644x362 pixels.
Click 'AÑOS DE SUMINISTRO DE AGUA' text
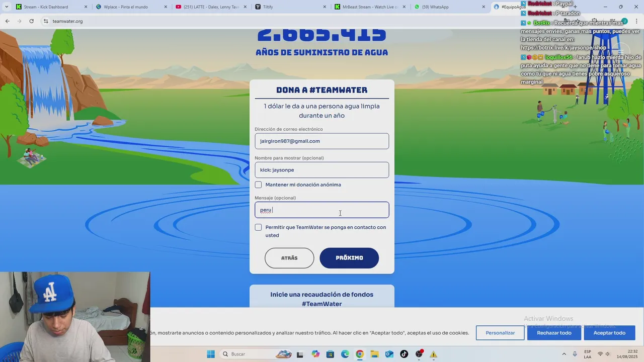point(322,52)
